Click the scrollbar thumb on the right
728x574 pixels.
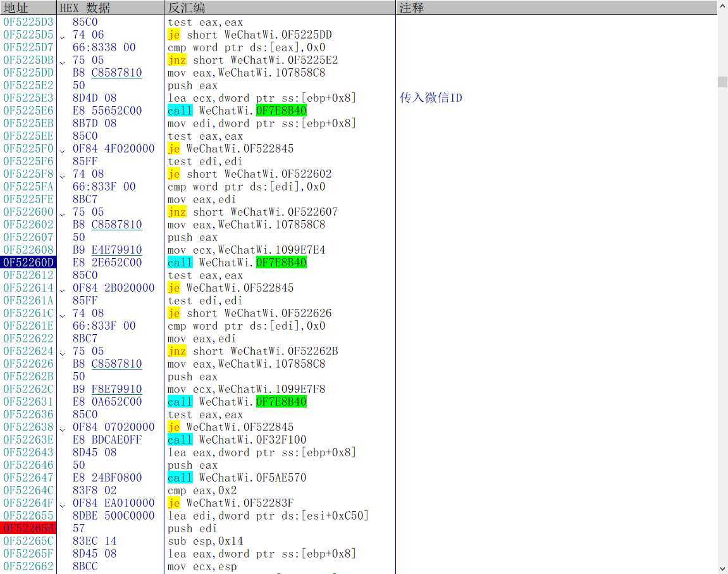point(722,82)
